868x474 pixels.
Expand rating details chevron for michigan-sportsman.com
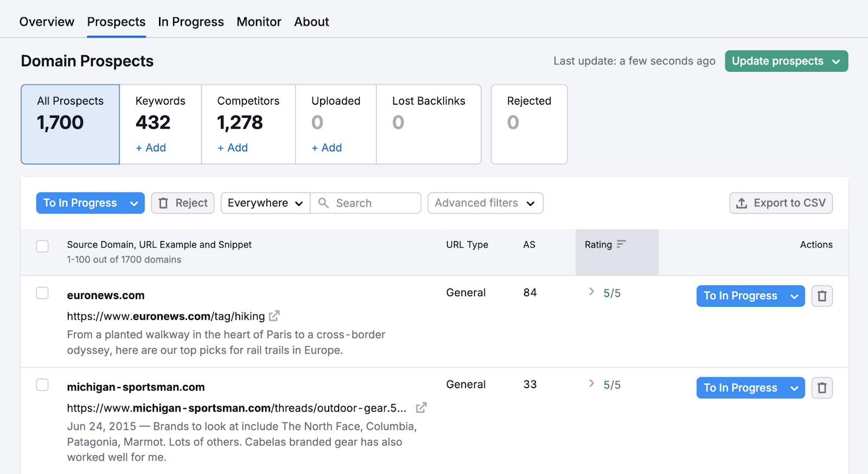point(591,384)
